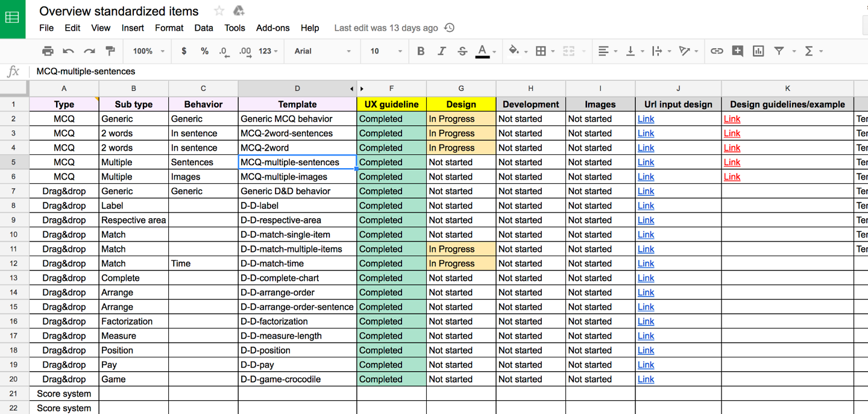Image resolution: width=868 pixels, height=414 pixels.
Task: Click left arrow in column D header
Action: click(x=351, y=89)
